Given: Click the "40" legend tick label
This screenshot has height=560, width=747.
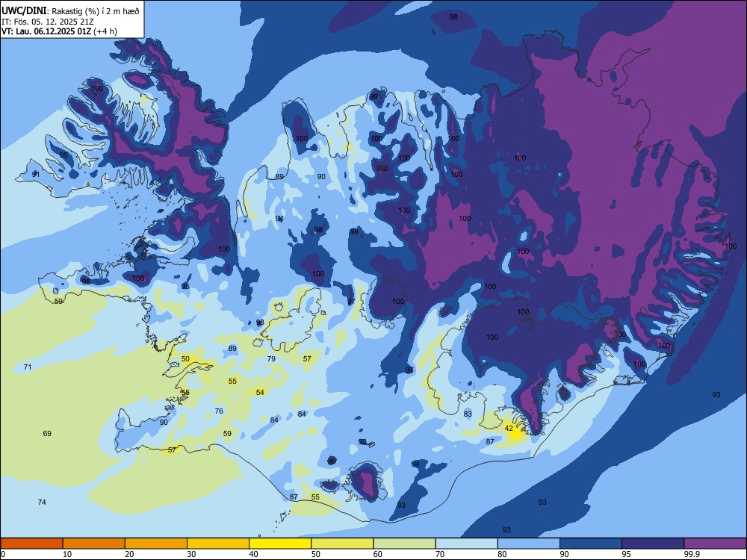Looking at the screenshot, I should [x=253, y=554].
